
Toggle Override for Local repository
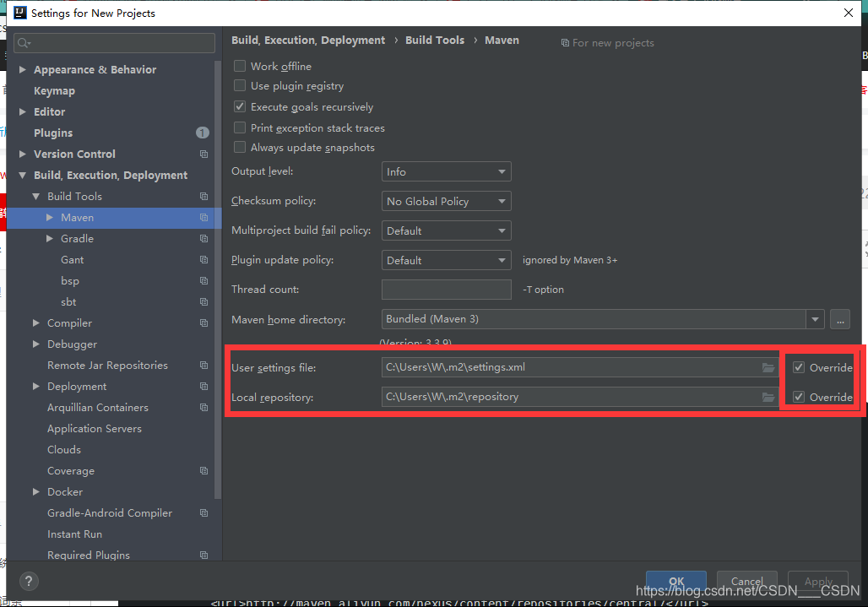(798, 397)
